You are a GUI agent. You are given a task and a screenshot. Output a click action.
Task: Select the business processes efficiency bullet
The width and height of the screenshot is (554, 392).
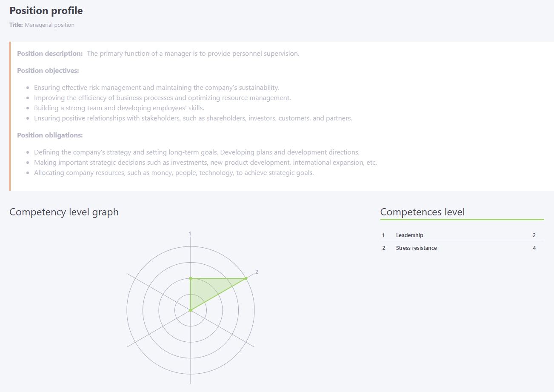point(163,98)
